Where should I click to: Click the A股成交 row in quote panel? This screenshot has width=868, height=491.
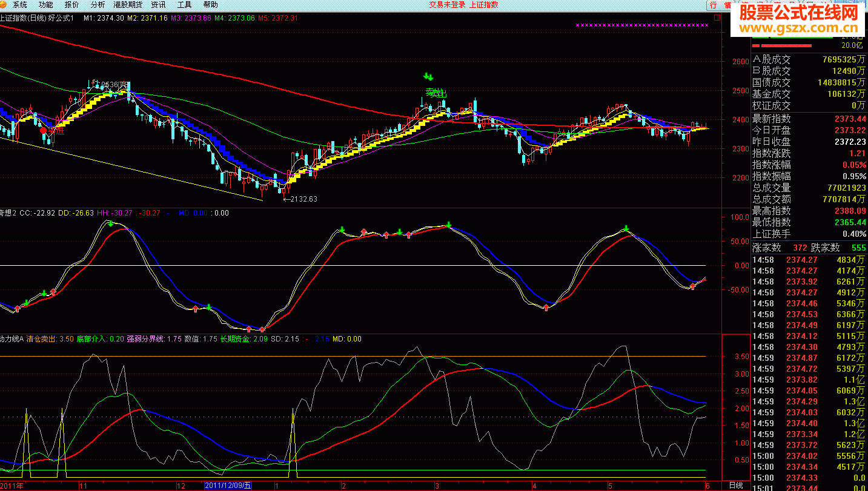[809, 59]
